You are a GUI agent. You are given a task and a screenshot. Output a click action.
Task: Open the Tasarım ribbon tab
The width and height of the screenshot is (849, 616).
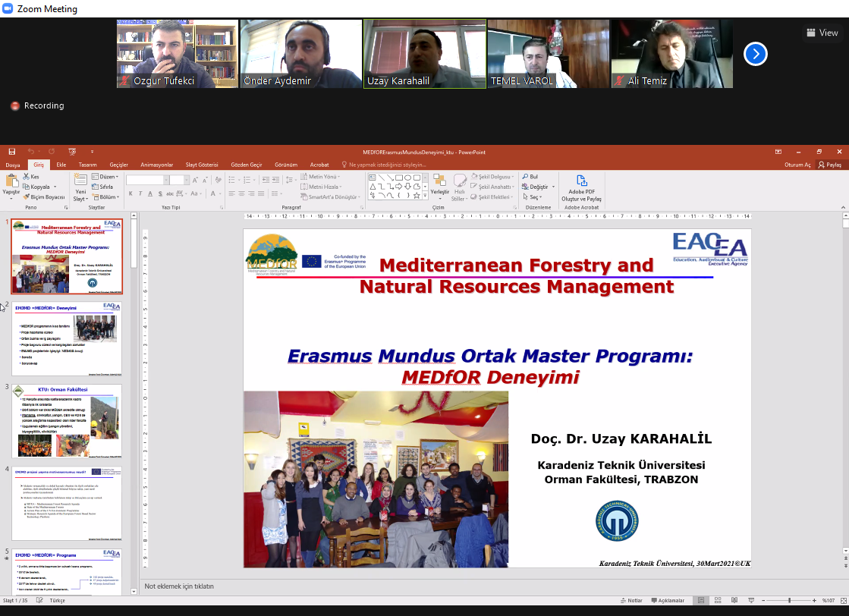[87, 165]
